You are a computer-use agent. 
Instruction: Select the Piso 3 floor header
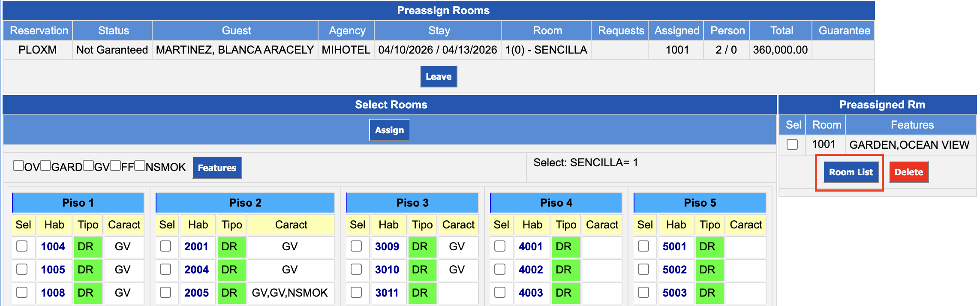[412, 203]
